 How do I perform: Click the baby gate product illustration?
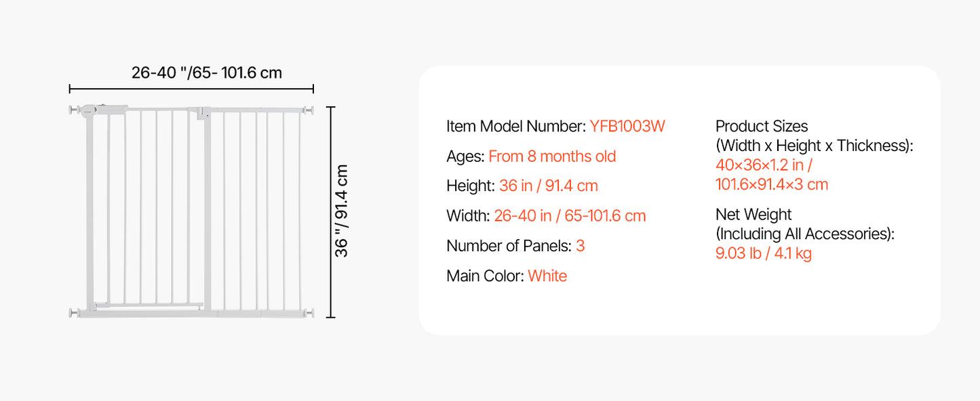coord(191,211)
